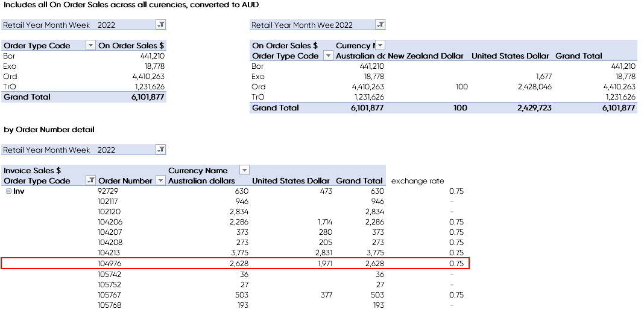Open Order Type Code dropdown beside Australian dollars column
This screenshot has width=644, height=309.
pos(328,56)
